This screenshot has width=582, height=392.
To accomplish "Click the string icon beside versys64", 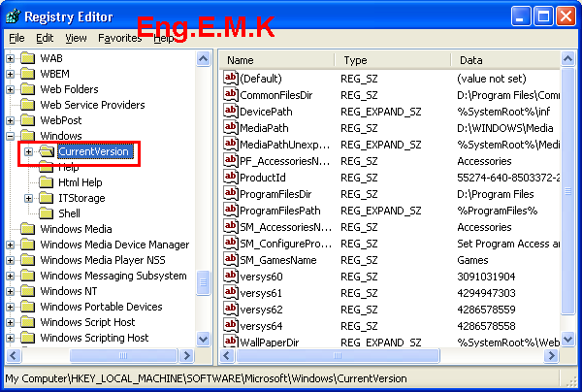I will tap(231, 325).
